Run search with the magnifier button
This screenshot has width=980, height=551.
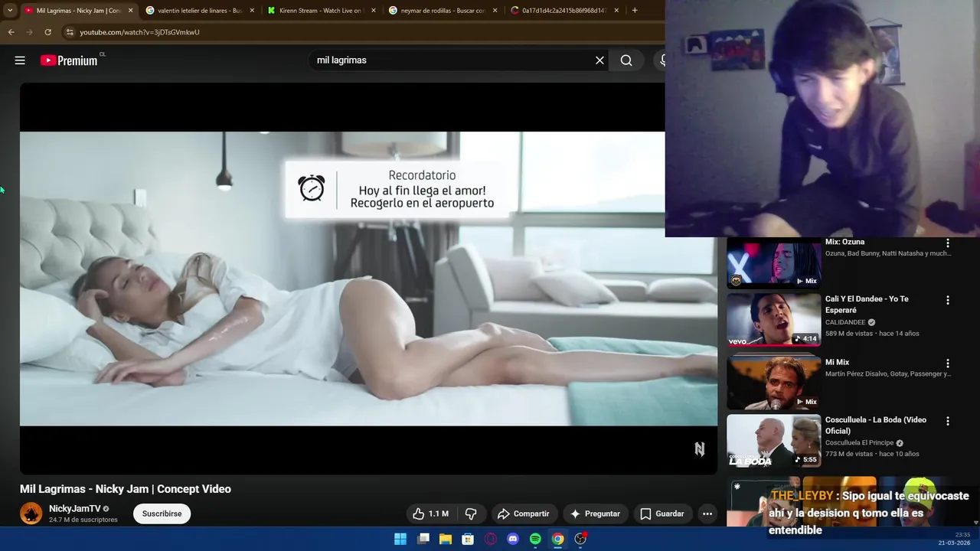[626, 60]
